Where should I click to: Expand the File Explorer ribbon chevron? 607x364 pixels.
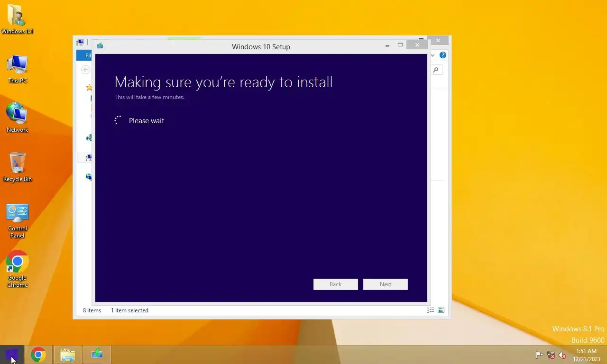[x=433, y=55]
